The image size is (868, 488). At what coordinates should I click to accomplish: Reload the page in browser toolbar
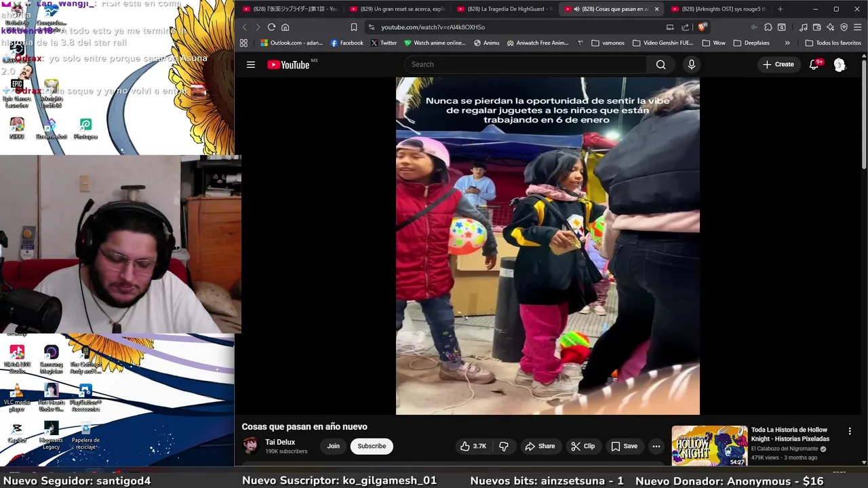pos(271,27)
